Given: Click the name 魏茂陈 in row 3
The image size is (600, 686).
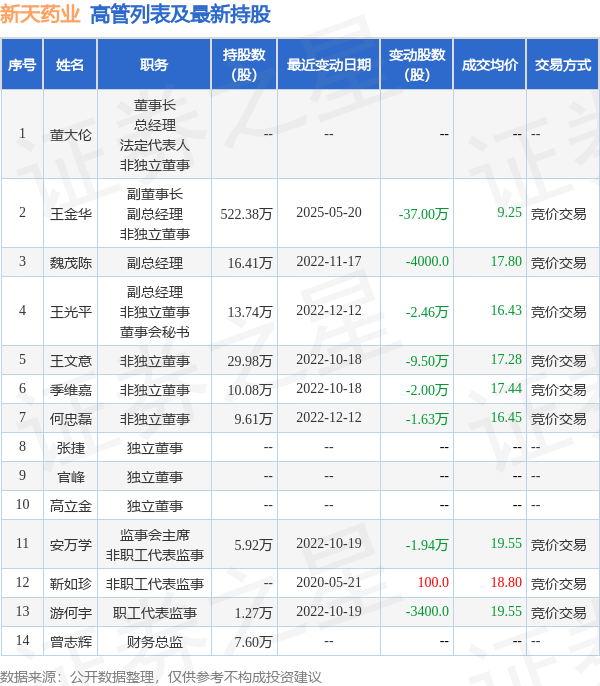Looking at the screenshot, I should tap(70, 262).
